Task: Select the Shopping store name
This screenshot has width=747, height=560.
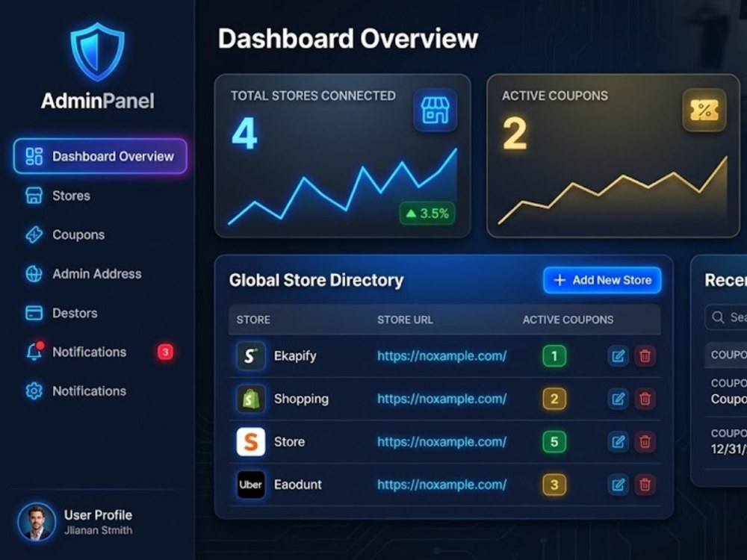Action: (x=301, y=399)
